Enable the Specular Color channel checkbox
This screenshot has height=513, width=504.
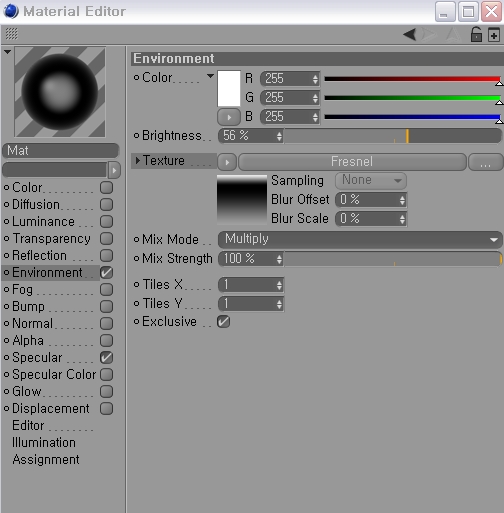pyautogui.click(x=107, y=375)
